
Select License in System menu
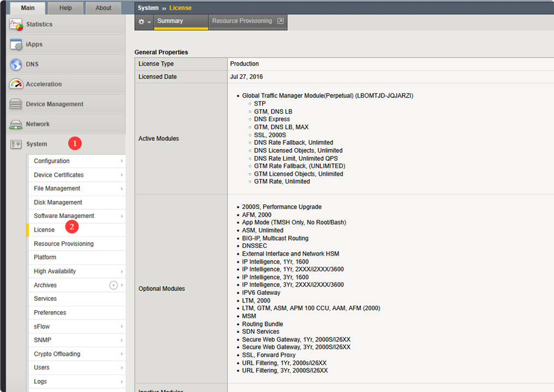(76, 230)
